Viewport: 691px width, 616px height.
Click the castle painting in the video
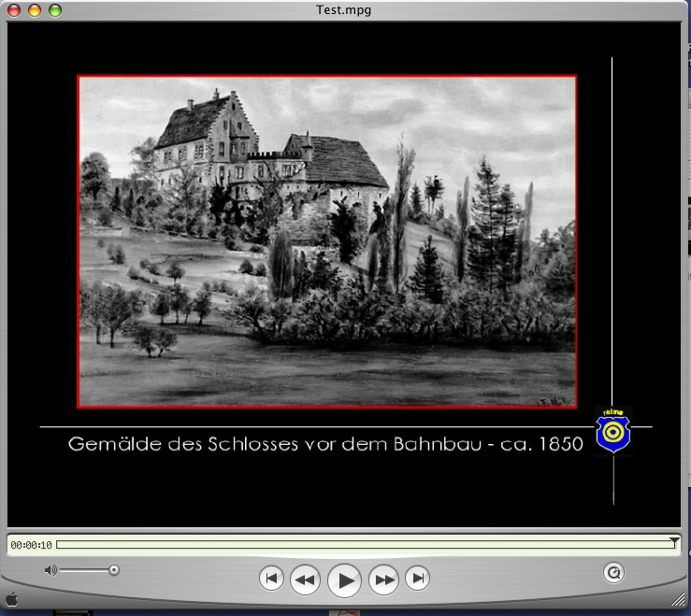[326, 241]
